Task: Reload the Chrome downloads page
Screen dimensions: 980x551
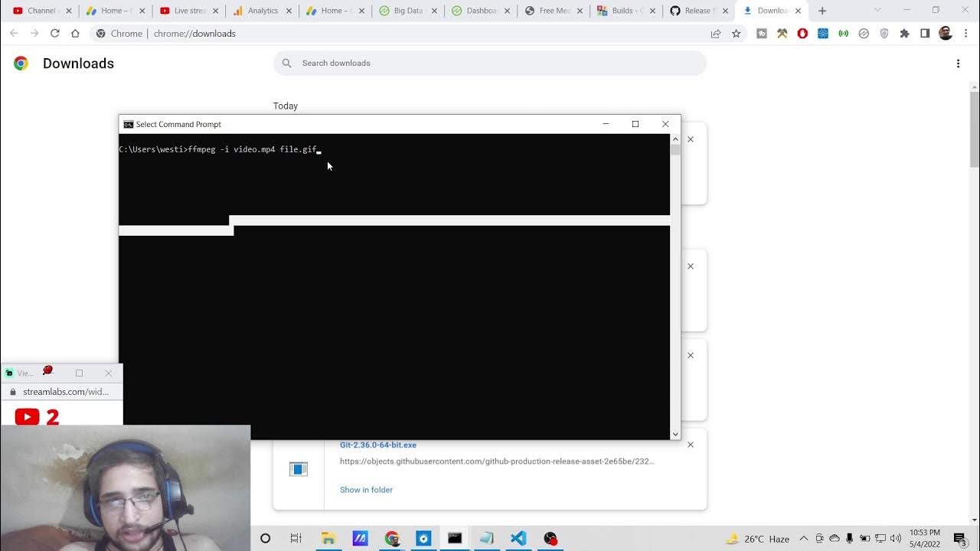Action: [x=54, y=34]
